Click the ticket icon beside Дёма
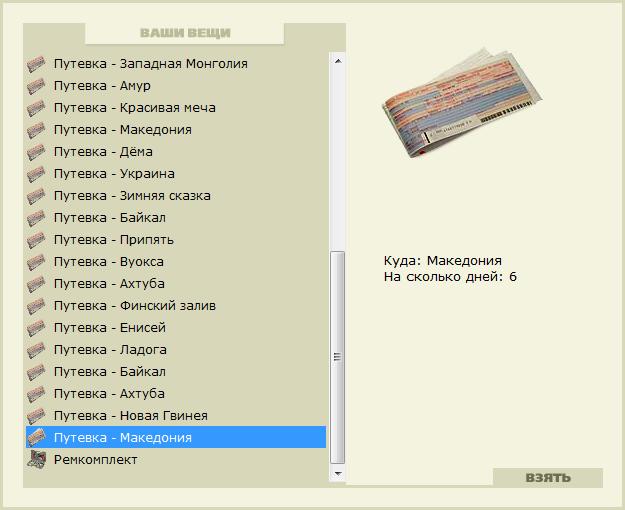 (36, 152)
